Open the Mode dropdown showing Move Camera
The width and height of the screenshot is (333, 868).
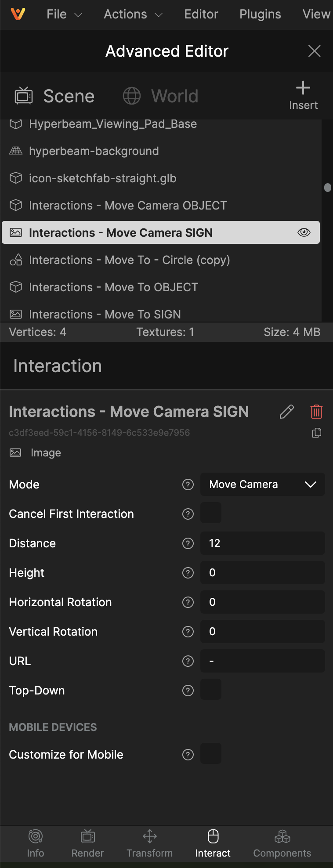click(263, 484)
